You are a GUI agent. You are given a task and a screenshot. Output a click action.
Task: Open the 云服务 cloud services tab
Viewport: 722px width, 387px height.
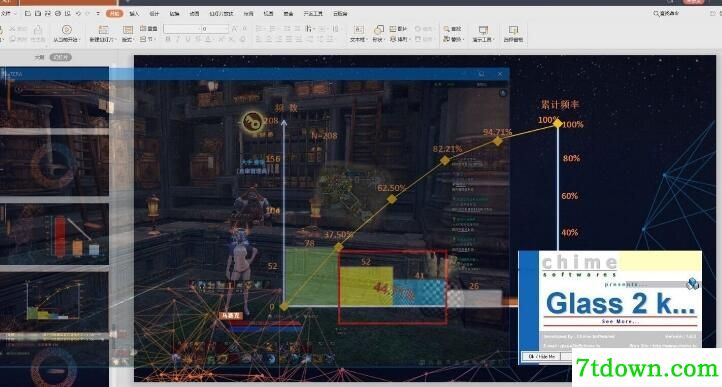click(x=340, y=14)
